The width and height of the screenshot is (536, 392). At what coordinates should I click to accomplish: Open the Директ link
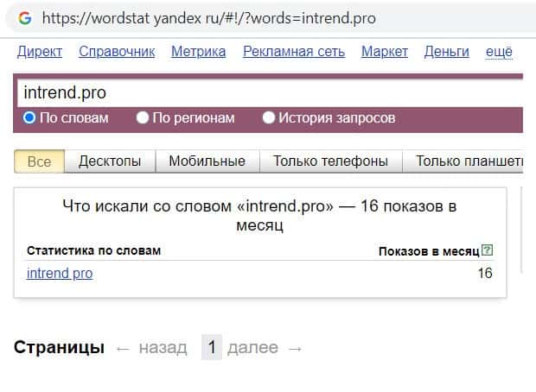pyautogui.click(x=40, y=52)
